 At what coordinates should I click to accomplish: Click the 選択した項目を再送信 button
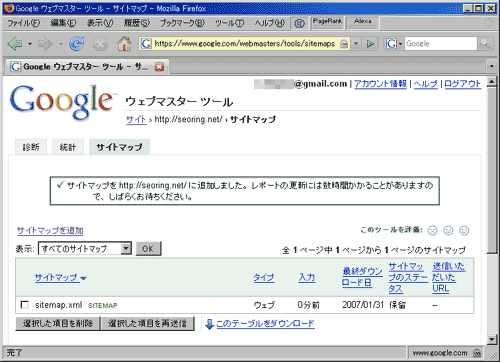148,323
